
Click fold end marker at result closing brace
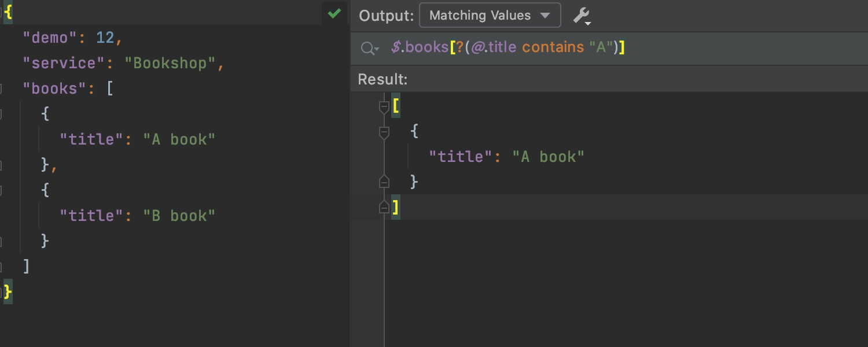[x=384, y=182]
